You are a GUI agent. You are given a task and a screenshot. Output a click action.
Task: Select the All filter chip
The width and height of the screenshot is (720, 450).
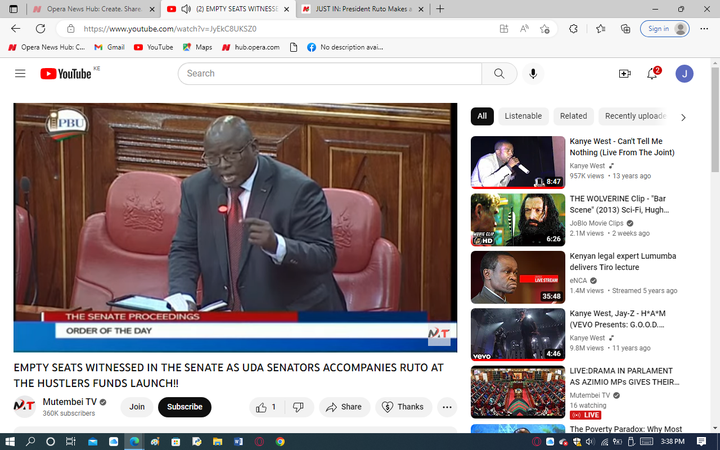point(482,116)
